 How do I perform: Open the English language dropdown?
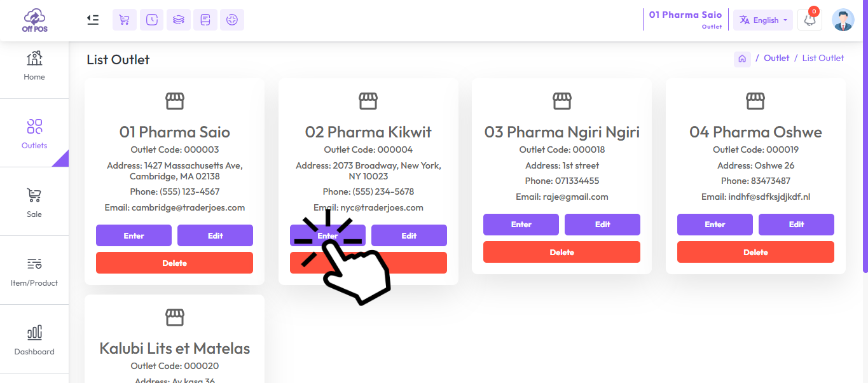762,20
